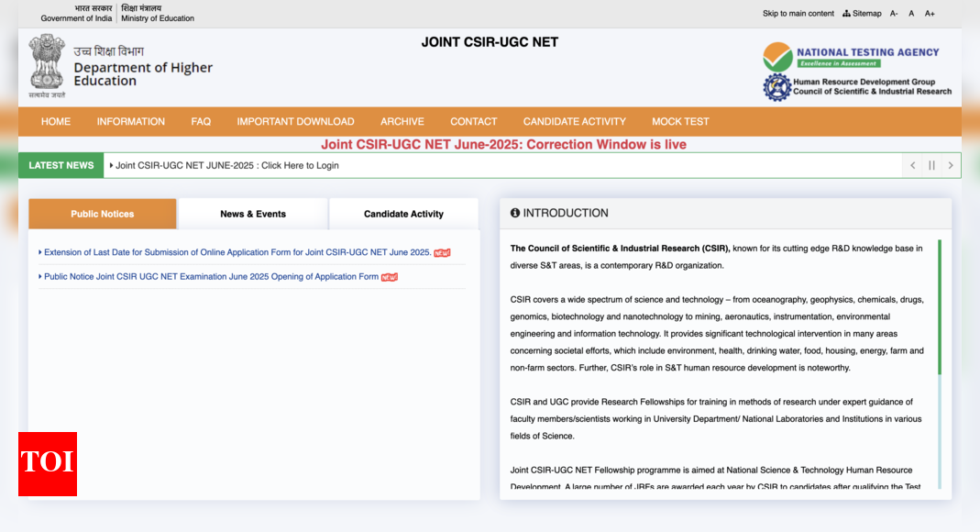Decrease font size with A- button
980x532 pixels.
tap(894, 14)
